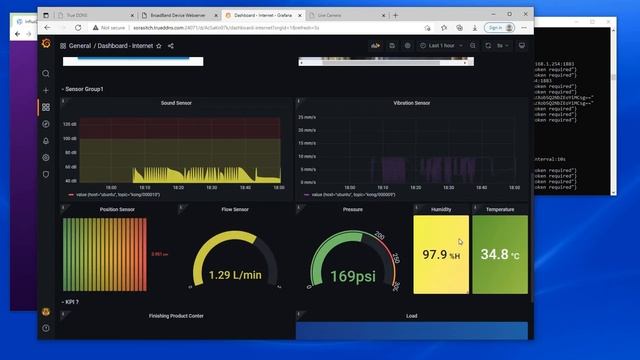Switch to the Live Camera browser tab
Screen dimensions: 640x360
point(347,15)
